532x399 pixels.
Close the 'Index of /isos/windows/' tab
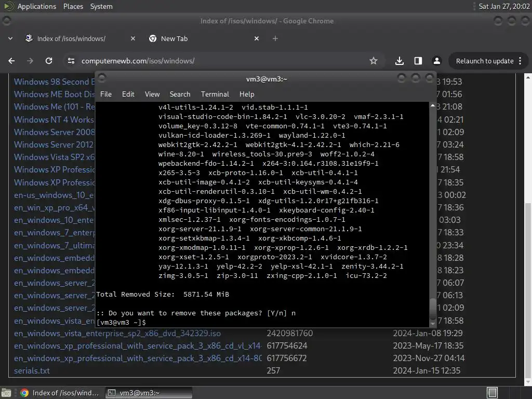[133, 38]
